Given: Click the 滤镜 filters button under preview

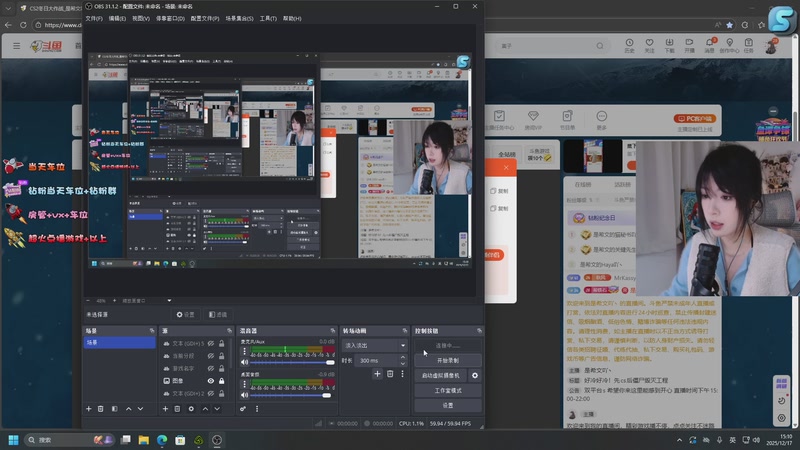Looking at the screenshot, I should pos(218,315).
